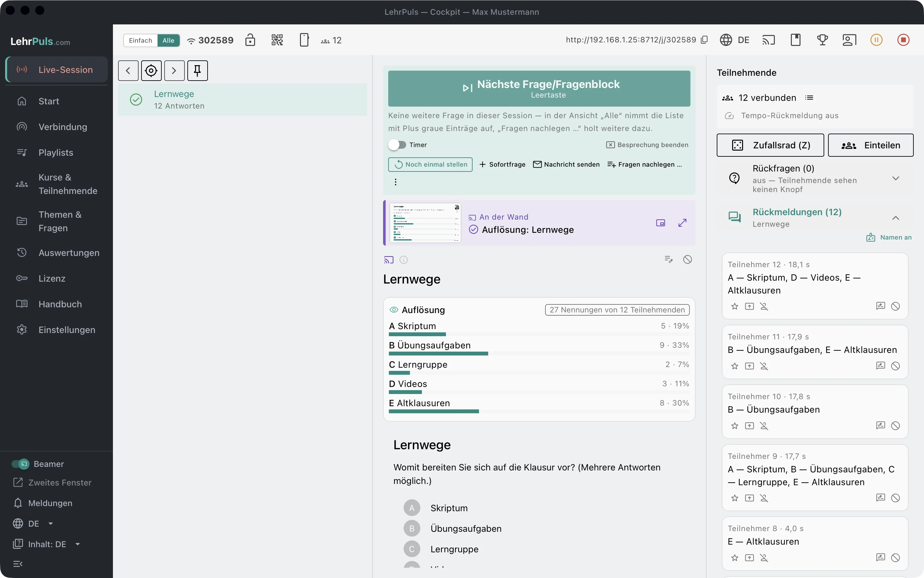Open the Zufallsrad (Z) button
Screen dimensions: 924x578
770,145
